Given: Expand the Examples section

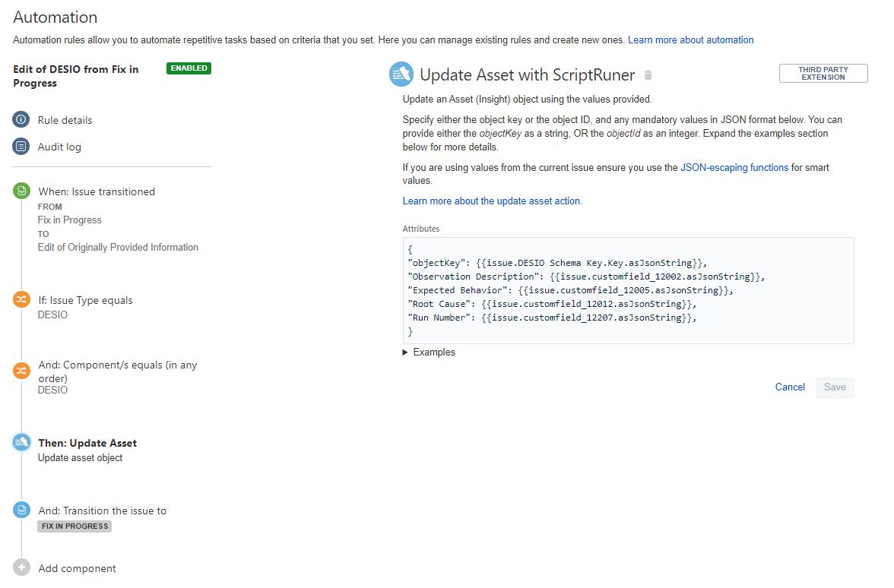Looking at the screenshot, I should 429,352.
